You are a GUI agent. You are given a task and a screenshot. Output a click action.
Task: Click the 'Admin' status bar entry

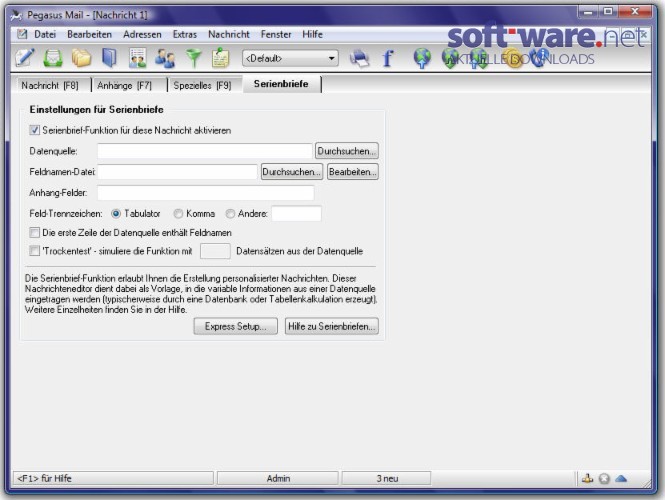click(278, 478)
